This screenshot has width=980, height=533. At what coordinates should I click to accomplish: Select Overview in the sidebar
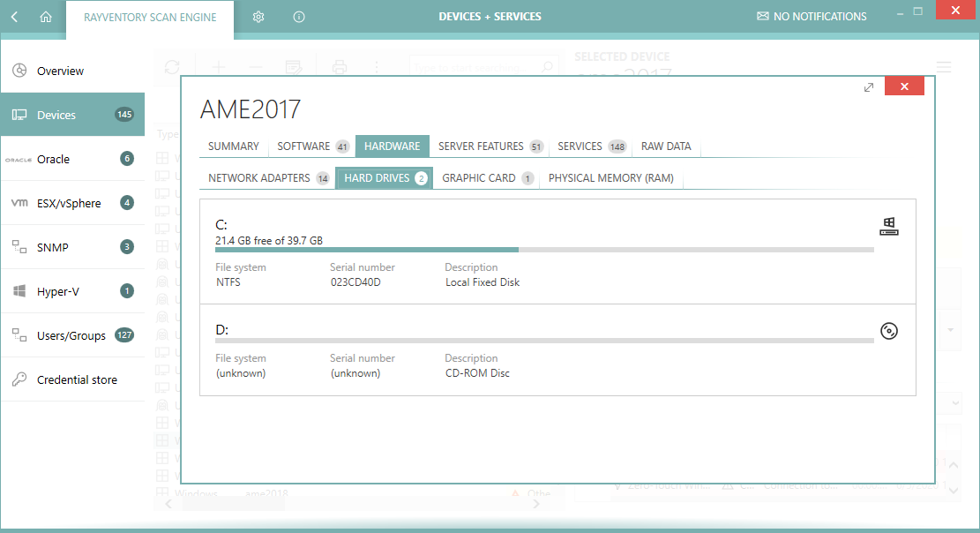(60, 71)
